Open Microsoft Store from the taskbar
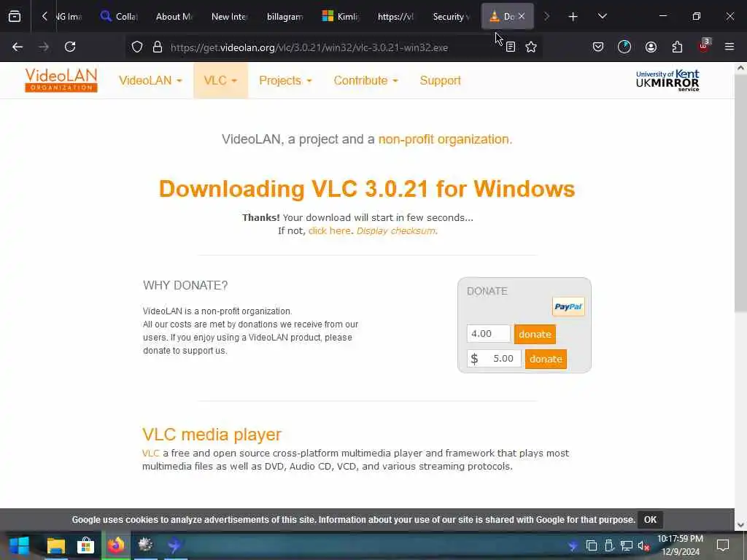This screenshot has width=747, height=560. (86, 545)
